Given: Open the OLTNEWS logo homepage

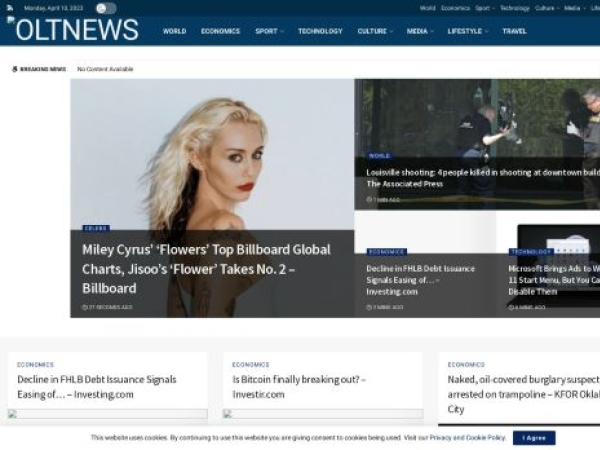Looking at the screenshot, I should (73, 29).
